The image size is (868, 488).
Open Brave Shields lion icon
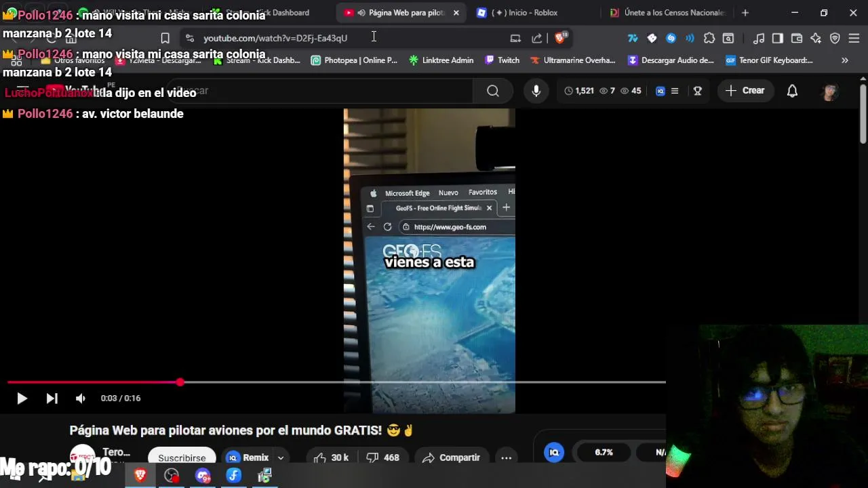[561, 38]
